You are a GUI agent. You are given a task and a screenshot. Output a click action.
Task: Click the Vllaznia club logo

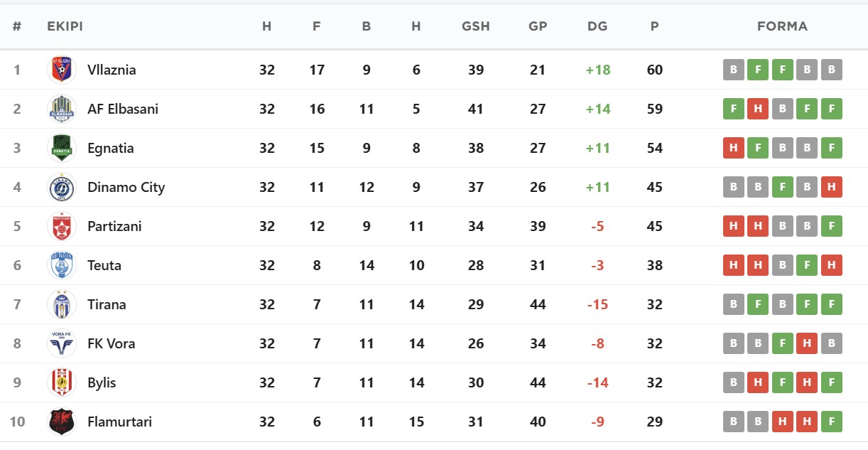62,70
